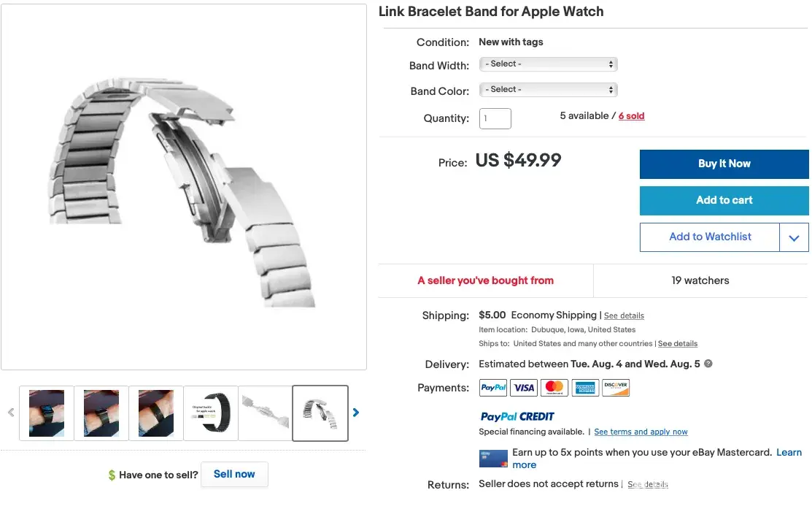Select the first wrist photo thumbnail
This screenshot has height=509, width=812.
tap(47, 413)
